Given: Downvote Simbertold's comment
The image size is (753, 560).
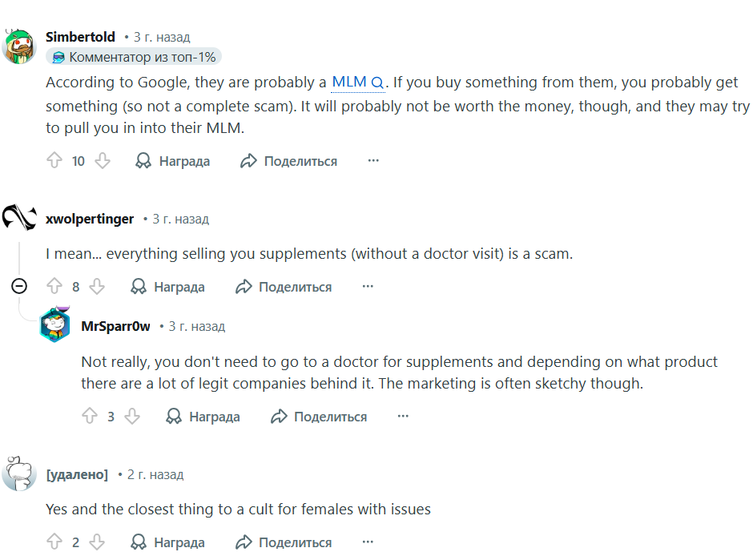Looking at the screenshot, I should pos(103,161).
